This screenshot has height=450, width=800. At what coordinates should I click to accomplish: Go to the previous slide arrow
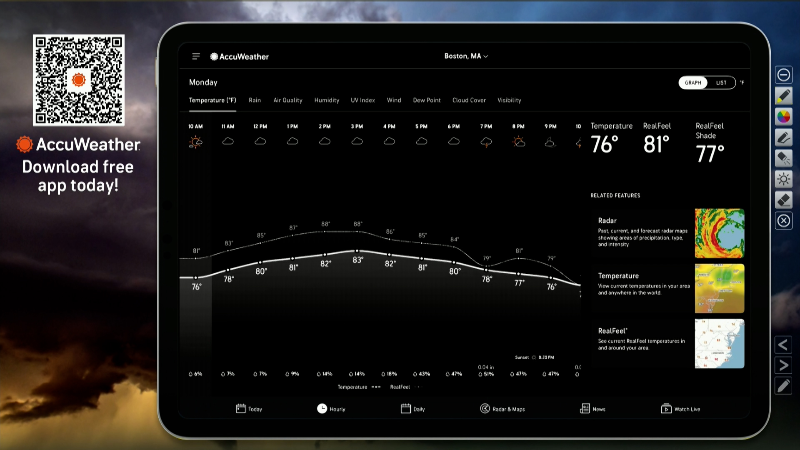[783, 345]
